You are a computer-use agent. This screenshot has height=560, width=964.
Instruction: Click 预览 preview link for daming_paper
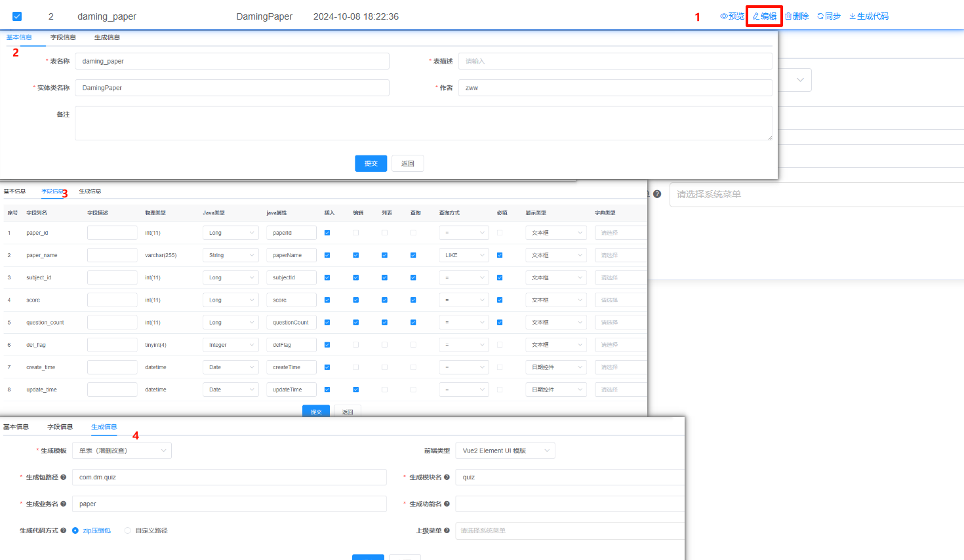(x=732, y=16)
